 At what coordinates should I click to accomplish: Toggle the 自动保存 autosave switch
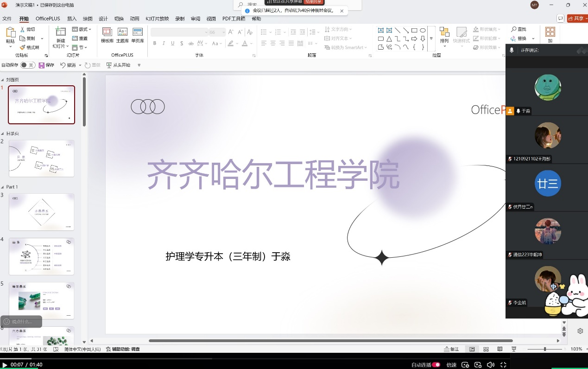point(27,65)
